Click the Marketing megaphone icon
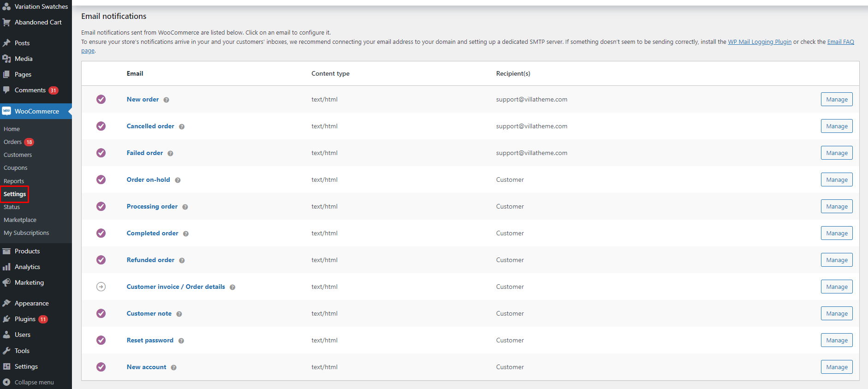868x389 pixels. [x=6, y=282]
